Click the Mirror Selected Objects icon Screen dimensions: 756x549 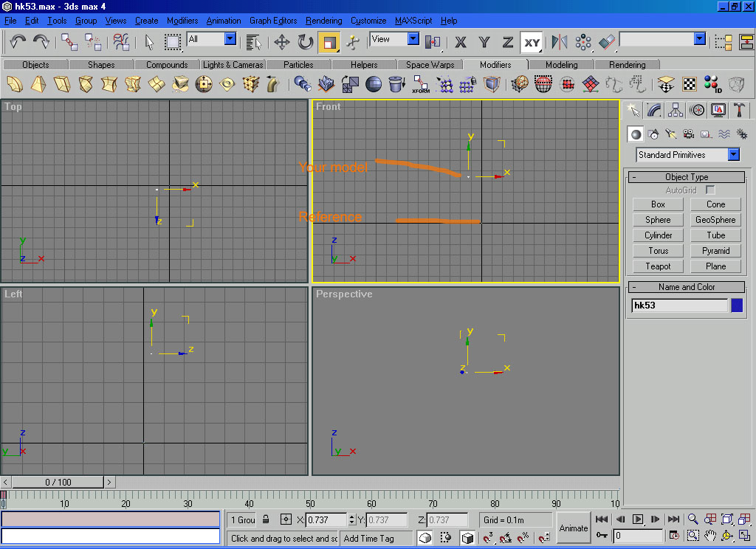[x=560, y=42]
